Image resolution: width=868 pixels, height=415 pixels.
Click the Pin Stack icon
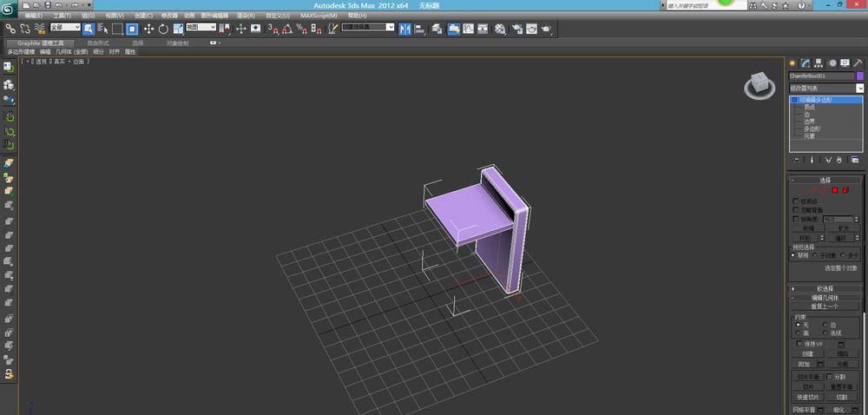(797, 160)
